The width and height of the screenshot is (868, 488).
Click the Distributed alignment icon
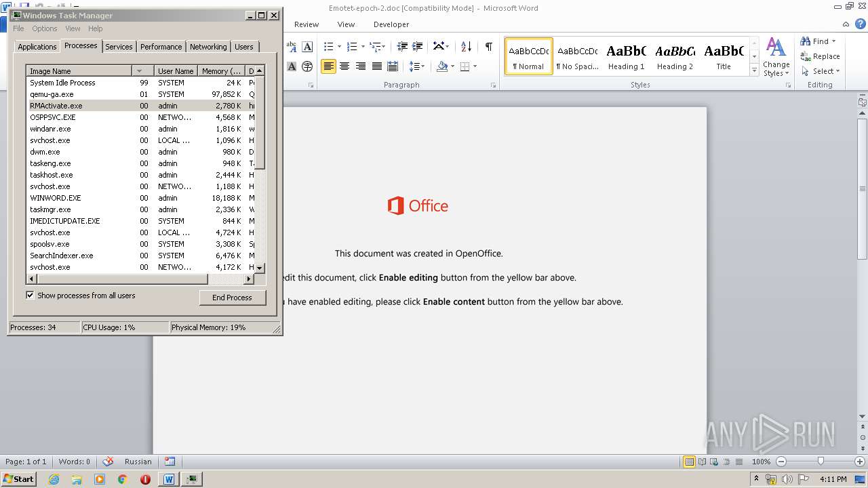pos(392,66)
